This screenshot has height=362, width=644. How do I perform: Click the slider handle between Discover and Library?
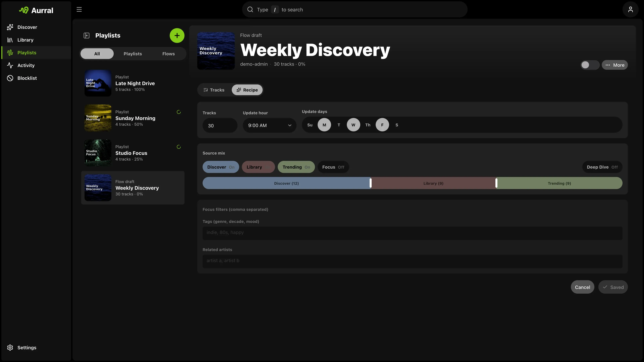tap(370, 183)
